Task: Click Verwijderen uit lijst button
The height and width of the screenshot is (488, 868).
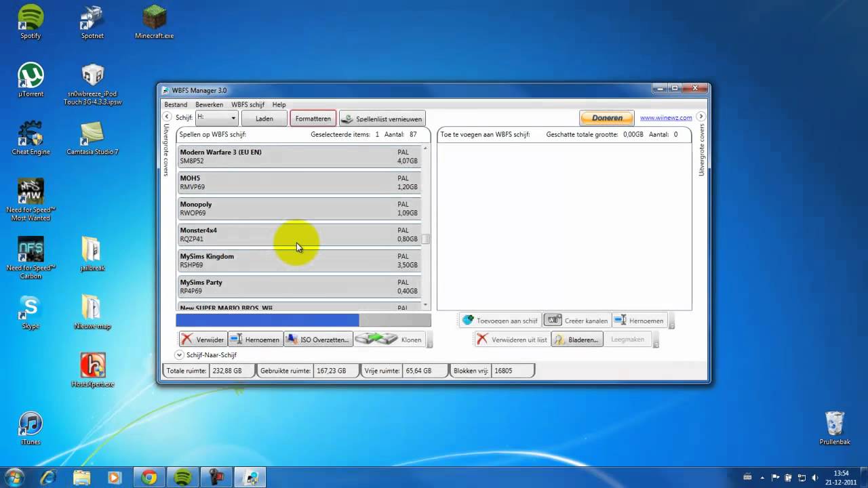Action: click(x=512, y=340)
